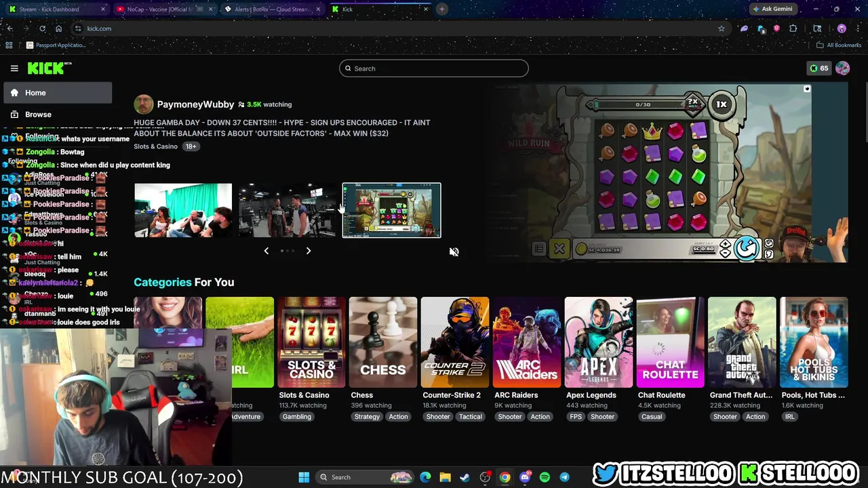The height and width of the screenshot is (488, 868).
Task: Select the first carousel thumbnail with the green curtain
Action: tap(183, 210)
